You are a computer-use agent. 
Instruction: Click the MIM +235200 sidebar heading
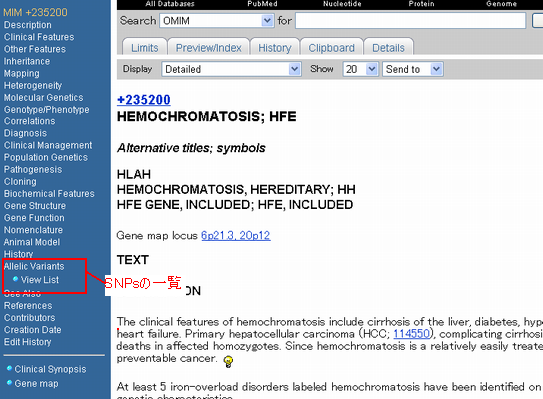[x=35, y=12]
